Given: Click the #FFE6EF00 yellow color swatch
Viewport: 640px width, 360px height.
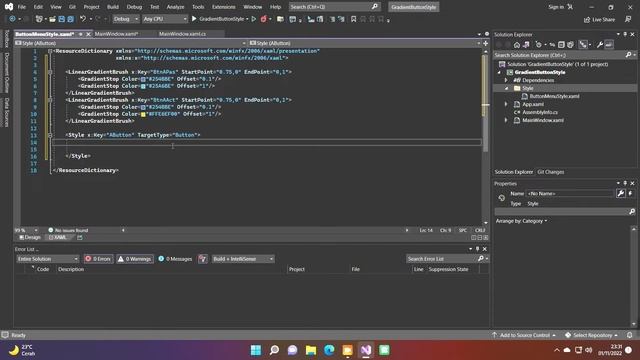Looking at the screenshot, I should click(x=143, y=114).
